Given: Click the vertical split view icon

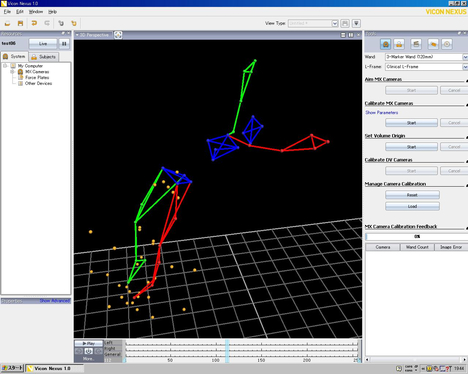Looking at the screenshot, I should (351, 35).
